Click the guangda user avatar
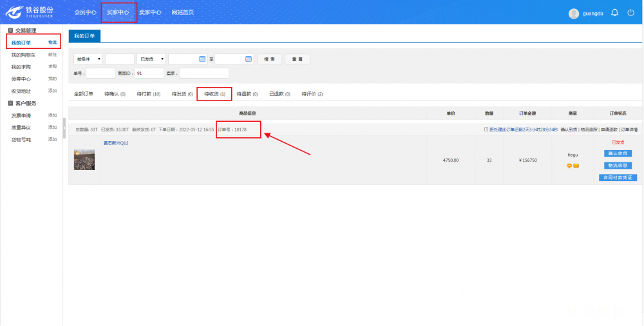 click(574, 14)
